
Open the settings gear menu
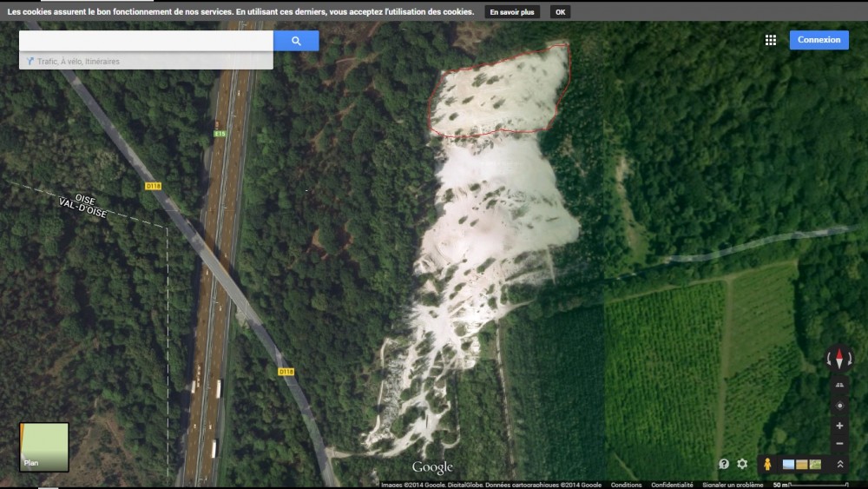tap(742, 464)
